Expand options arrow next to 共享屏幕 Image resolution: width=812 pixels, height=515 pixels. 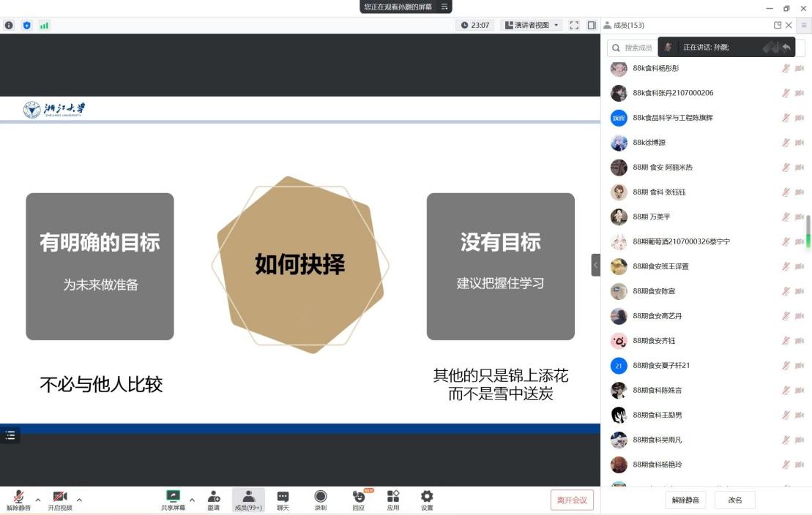point(193,500)
